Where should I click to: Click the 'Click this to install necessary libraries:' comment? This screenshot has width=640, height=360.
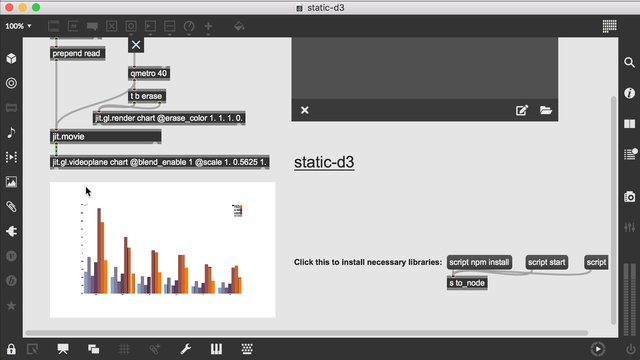pyautogui.click(x=368, y=262)
